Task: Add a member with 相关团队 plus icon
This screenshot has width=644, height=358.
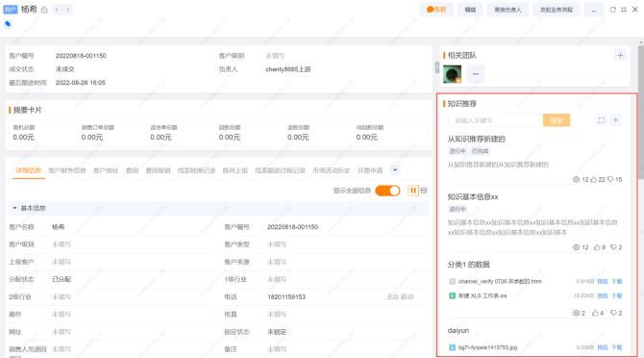Action: (620, 55)
